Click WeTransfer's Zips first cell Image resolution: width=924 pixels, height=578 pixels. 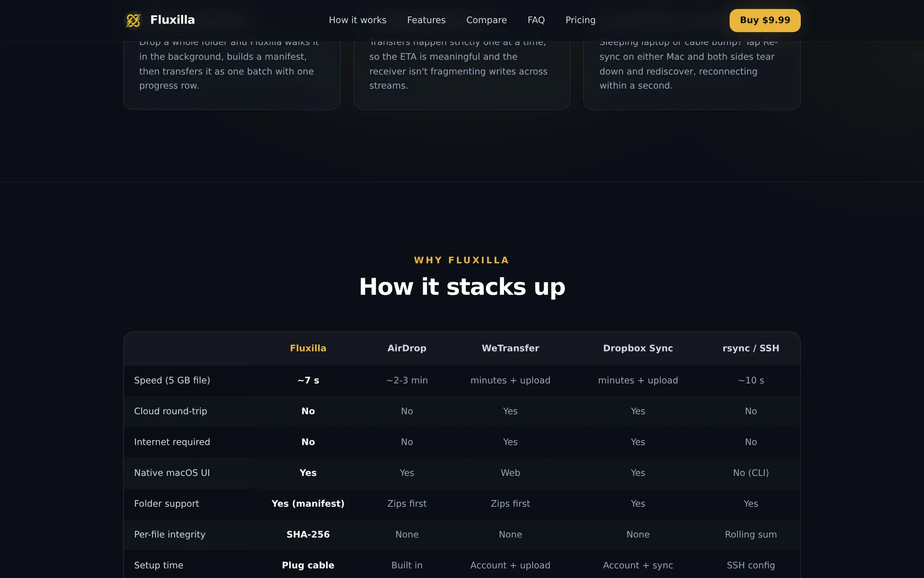pyautogui.click(x=510, y=504)
